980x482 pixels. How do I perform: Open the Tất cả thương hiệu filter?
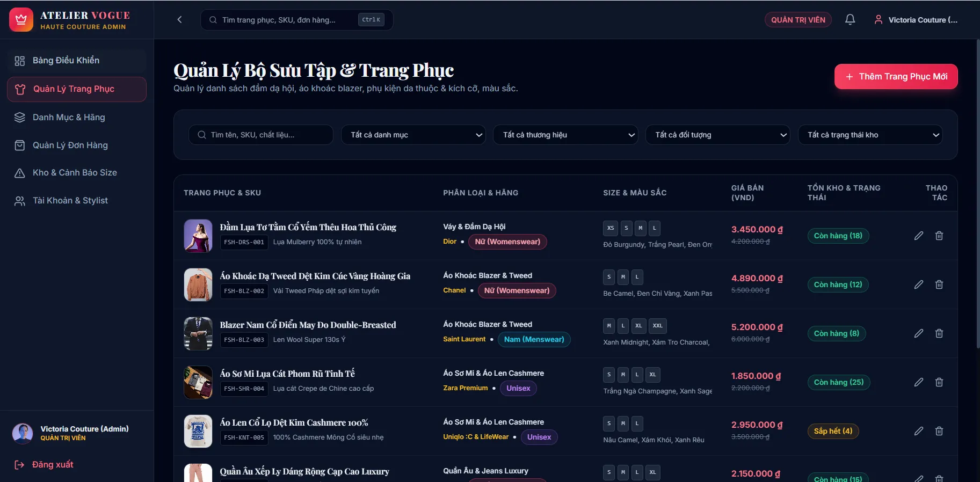click(x=565, y=135)
